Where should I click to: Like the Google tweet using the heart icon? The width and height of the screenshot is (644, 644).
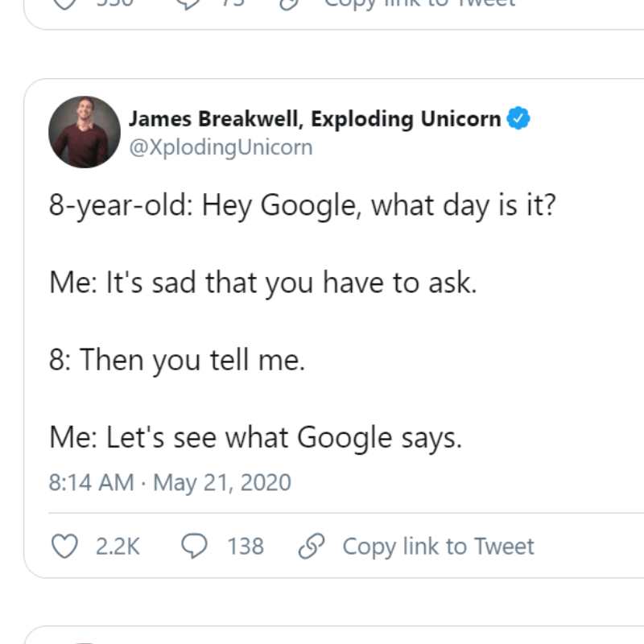pyautogui.click(x=63, y=546)
